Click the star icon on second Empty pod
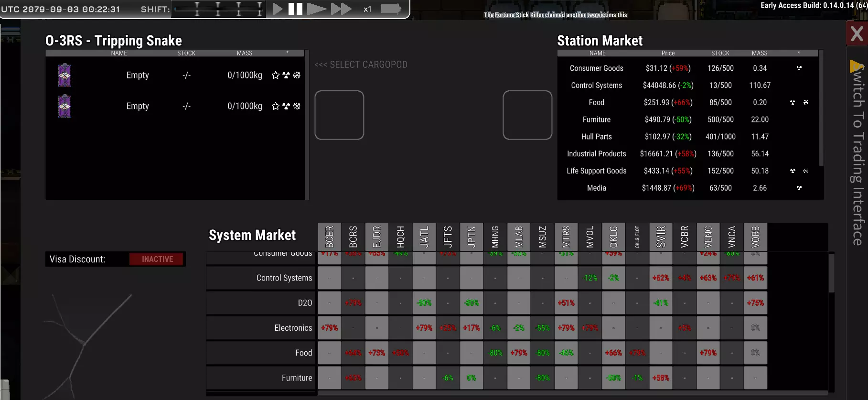The width and height of the screenshot is (868, 400). click(x=276, y=106)
